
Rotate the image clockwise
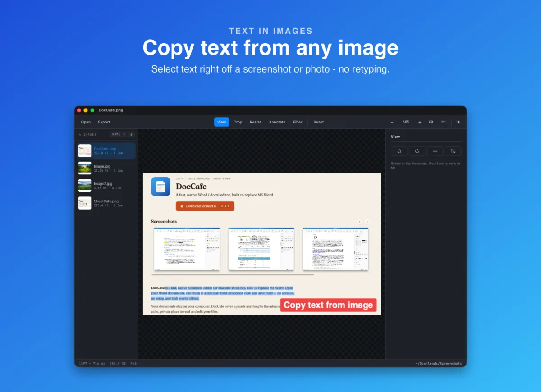point(417,151)
